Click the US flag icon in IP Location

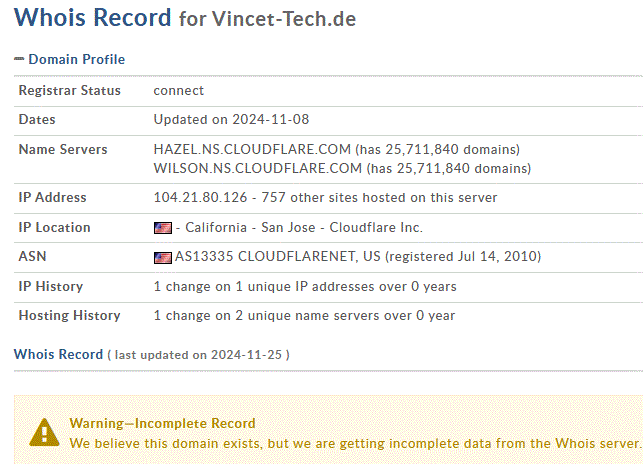tap(163, 228)
